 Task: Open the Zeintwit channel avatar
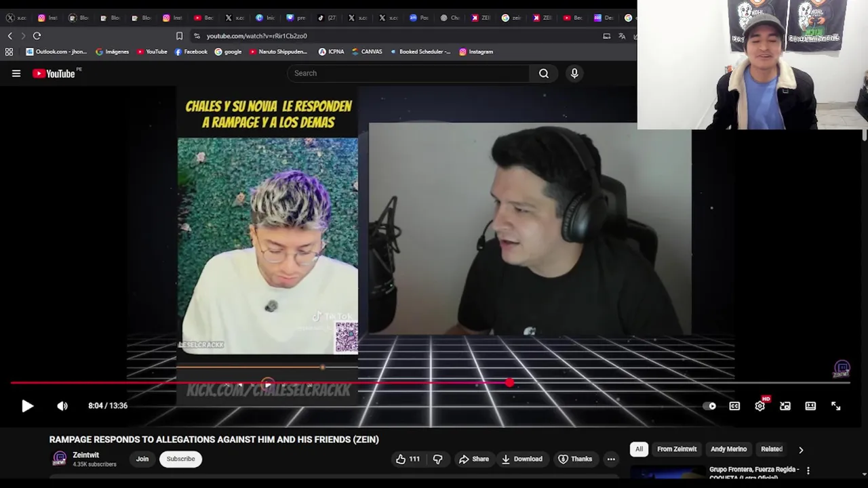60,459
